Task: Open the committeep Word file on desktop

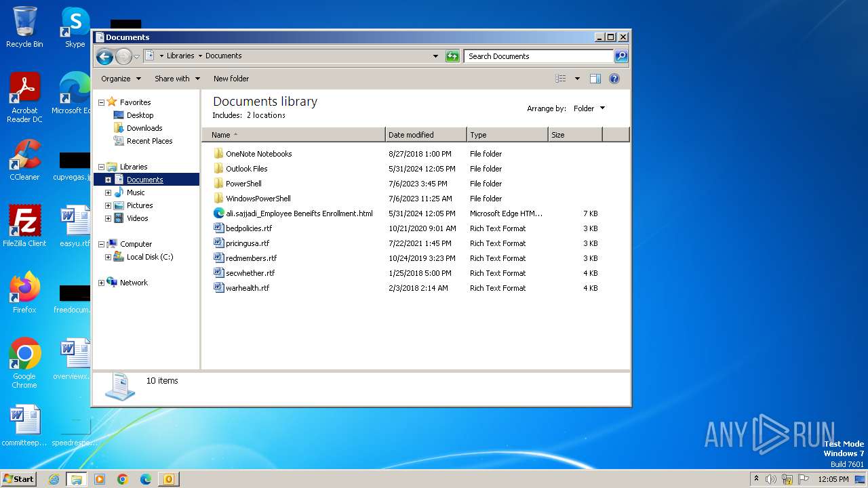Action: [24, 426]
